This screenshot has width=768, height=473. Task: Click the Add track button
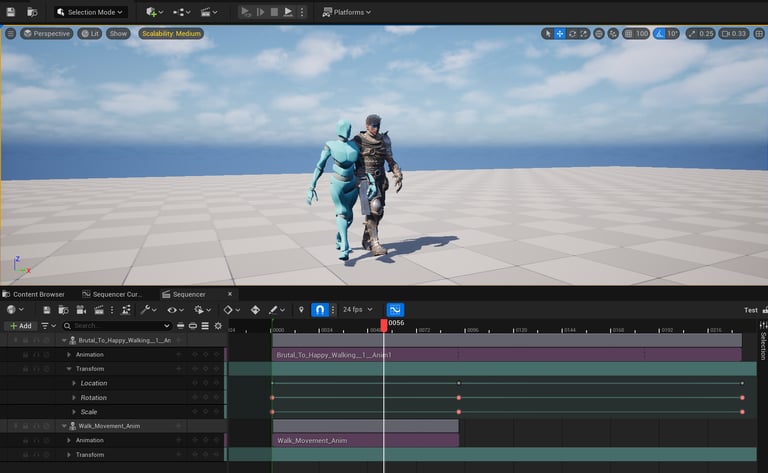pos(20,326)
